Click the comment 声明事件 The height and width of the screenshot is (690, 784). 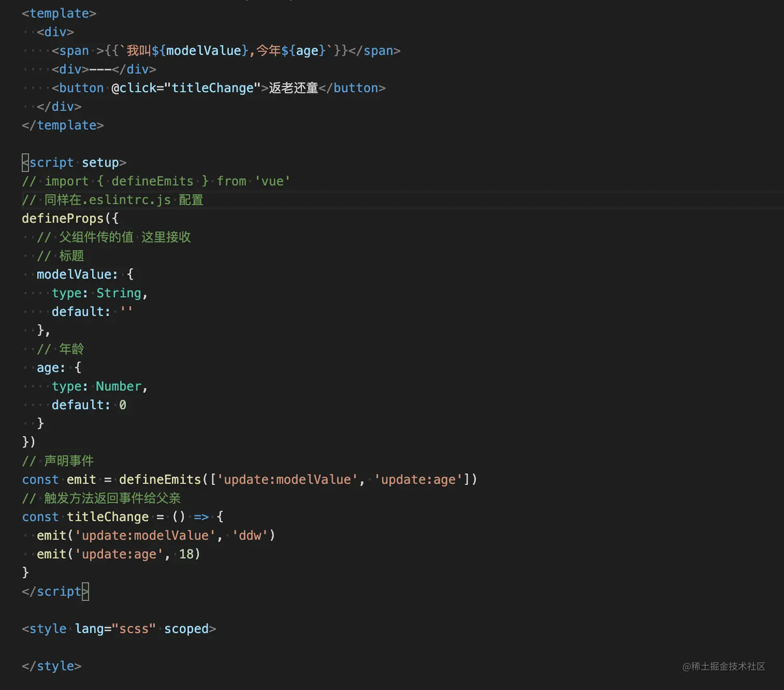pyautogui.click(x=58, y=462)
